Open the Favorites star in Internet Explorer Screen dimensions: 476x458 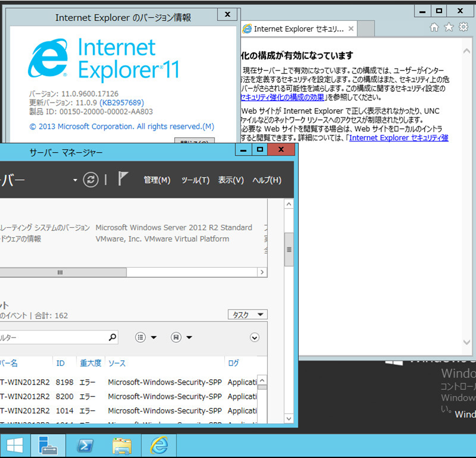[449, 27]
